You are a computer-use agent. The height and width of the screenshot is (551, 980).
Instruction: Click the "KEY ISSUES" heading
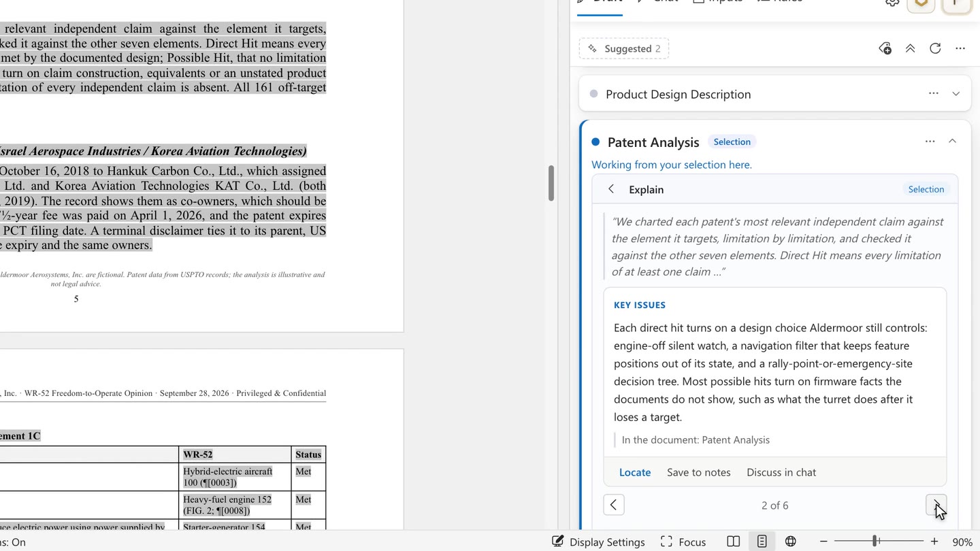click(640, 305)
